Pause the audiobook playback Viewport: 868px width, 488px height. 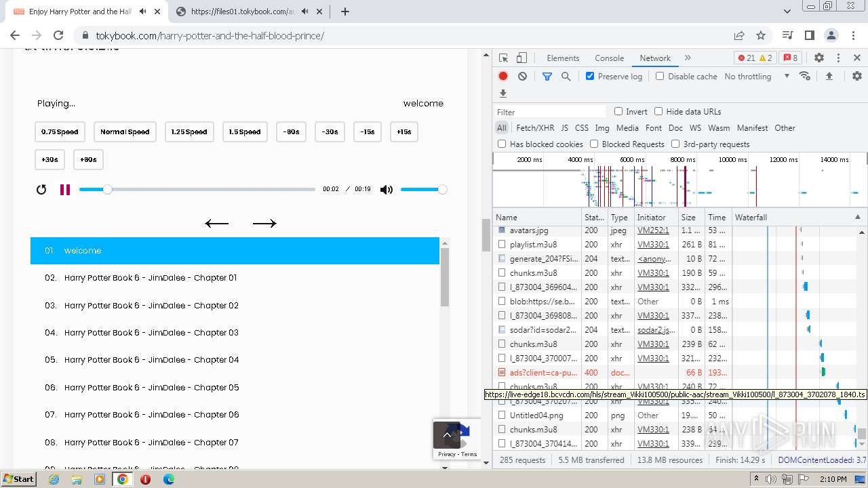[65, 190]
